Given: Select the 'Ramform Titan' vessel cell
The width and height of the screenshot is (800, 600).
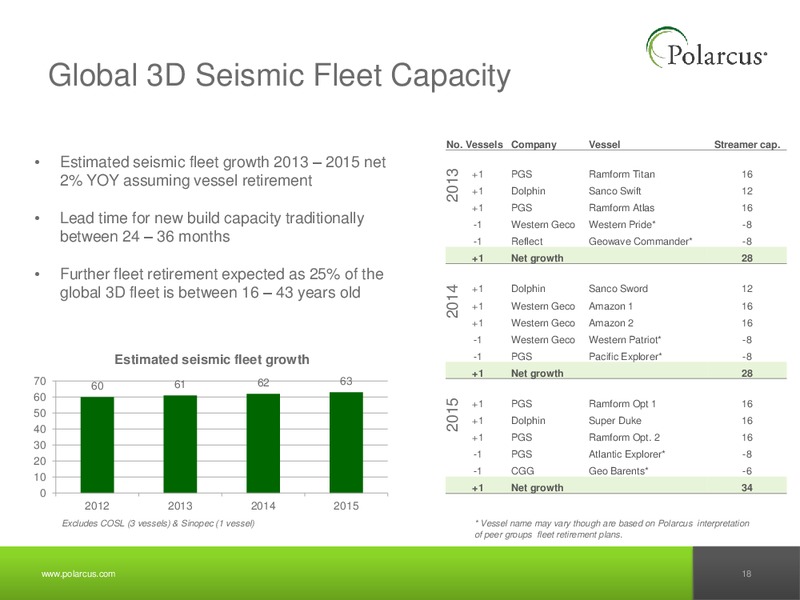Looking at the screenshot, I should click(621, 174).
